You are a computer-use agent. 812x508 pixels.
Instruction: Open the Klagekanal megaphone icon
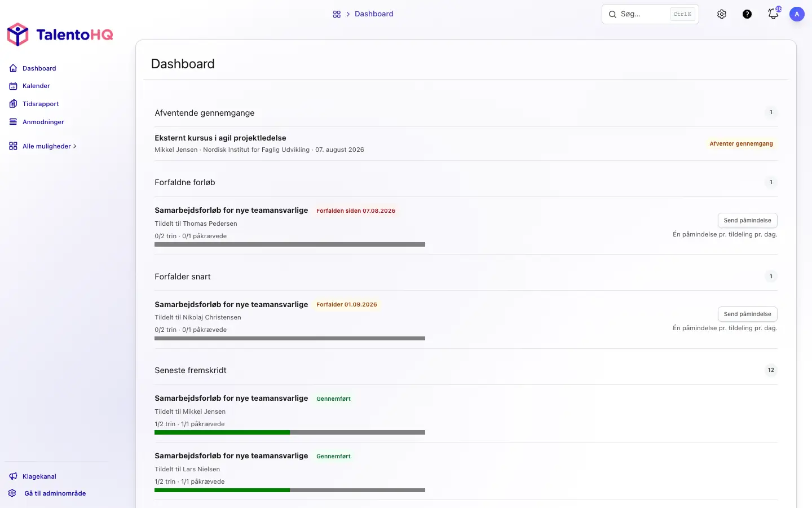[x=13, y=476]
